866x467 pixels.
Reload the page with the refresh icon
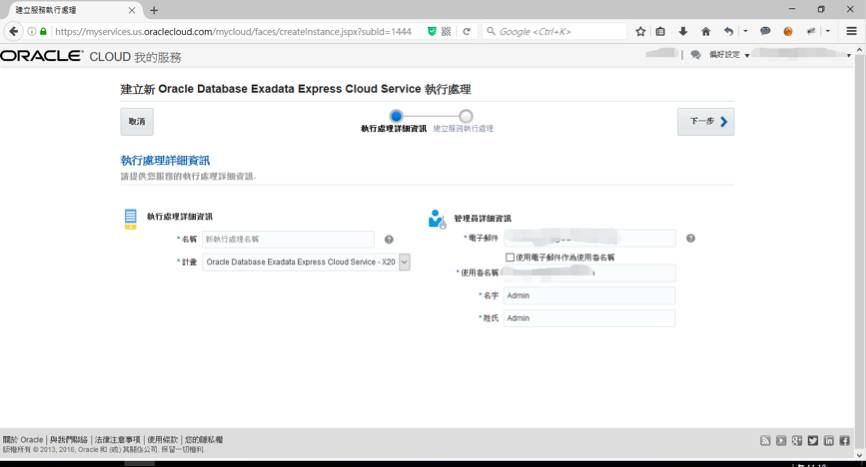coord(467,31)
